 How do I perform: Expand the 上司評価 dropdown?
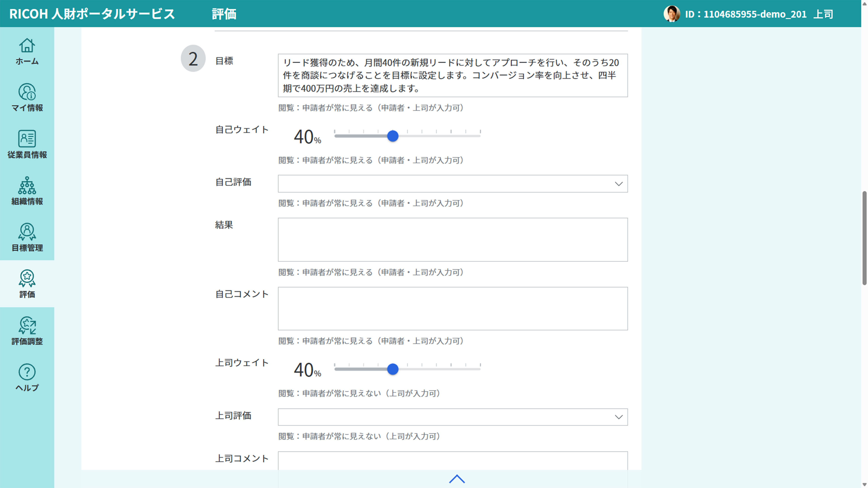(453, 417)
